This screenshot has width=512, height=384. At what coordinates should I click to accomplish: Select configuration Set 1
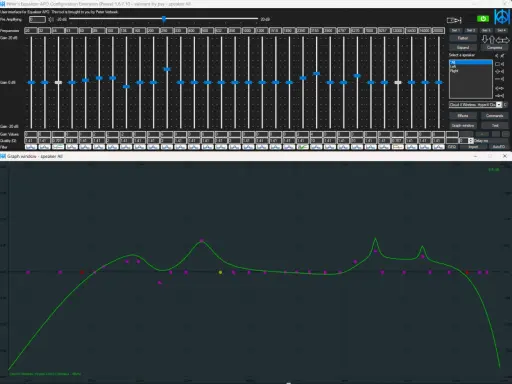(455, 30)
